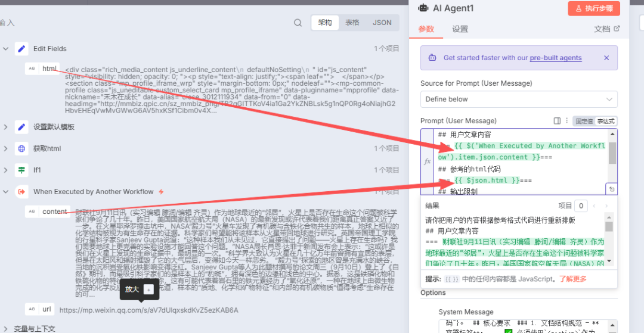Collapse When Executed by Another Workflow node
Screen dimensions: 644x333
pyautogui.click(x=6, y=191)
